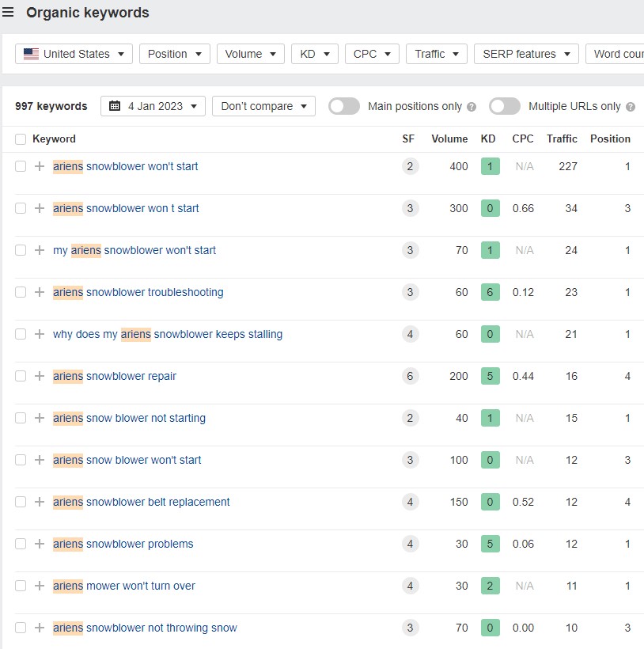Sort by the CPC column header
This screenshot has height=649, width=644.
pos(523,139)
